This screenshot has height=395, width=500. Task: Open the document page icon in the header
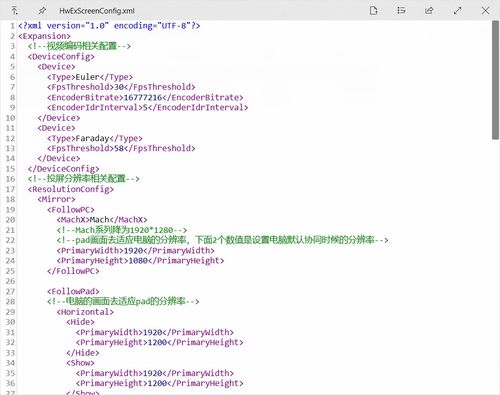coord(374,11)
